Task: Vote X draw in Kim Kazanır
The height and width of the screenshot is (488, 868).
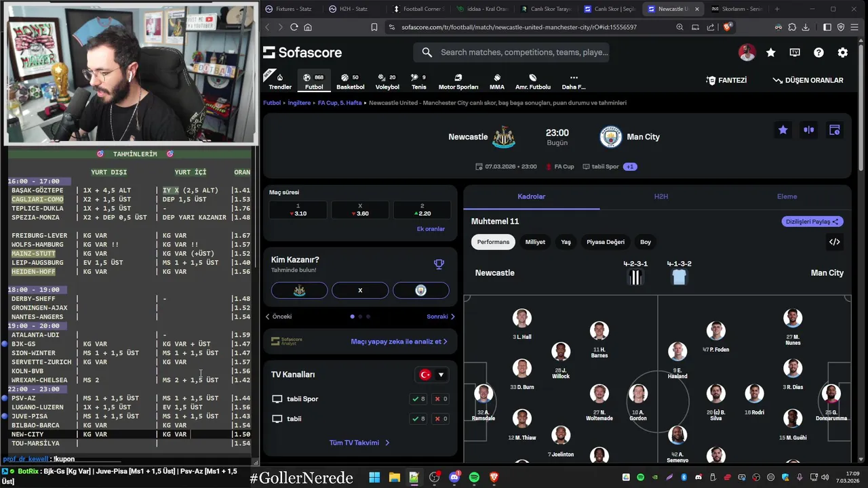Action: coord(360,290)
